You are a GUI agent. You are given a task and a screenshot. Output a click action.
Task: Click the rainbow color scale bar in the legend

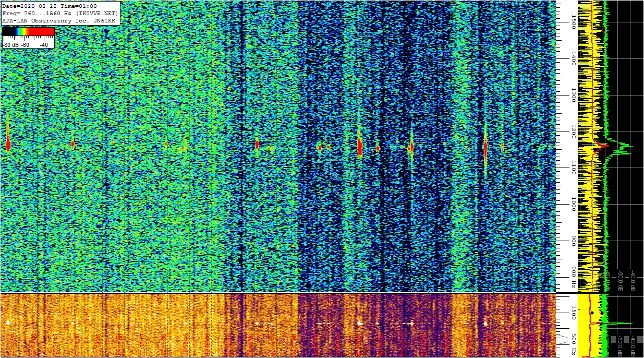(x=28, y=32)
